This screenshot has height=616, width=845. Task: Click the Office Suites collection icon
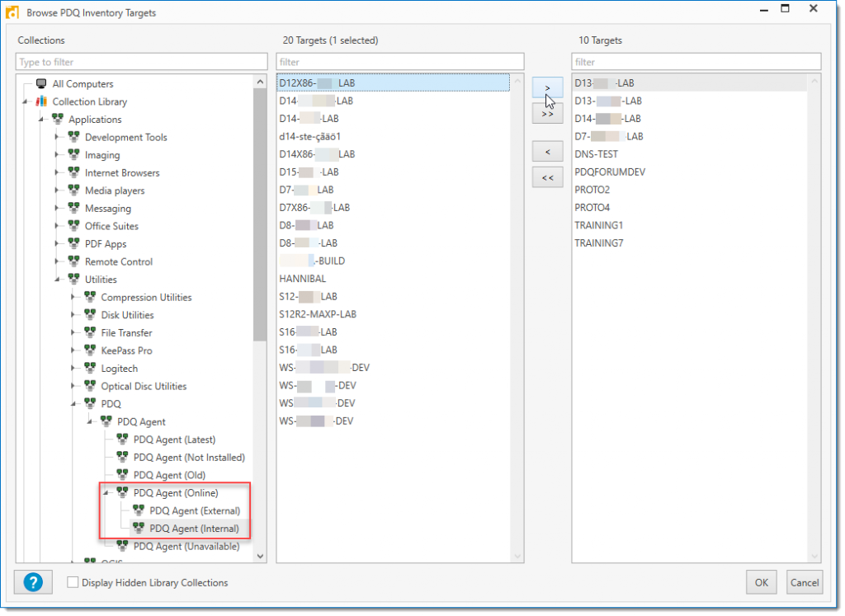(x=73, y=226)
